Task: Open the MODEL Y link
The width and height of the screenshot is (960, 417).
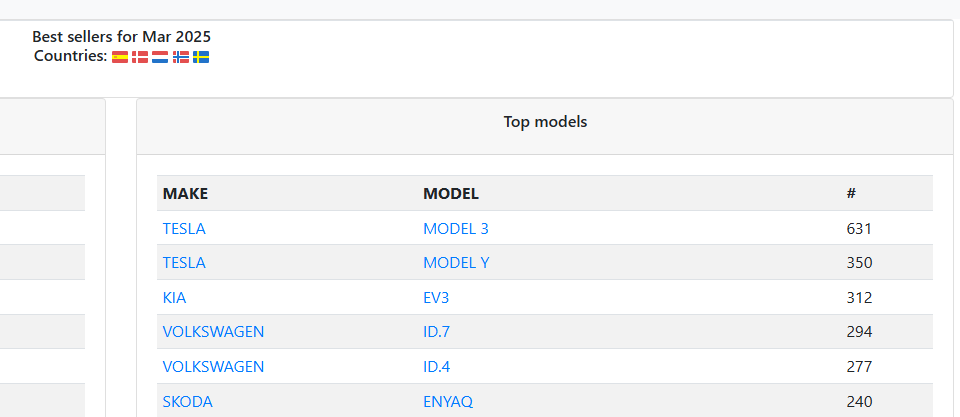Action: point(457,263)
